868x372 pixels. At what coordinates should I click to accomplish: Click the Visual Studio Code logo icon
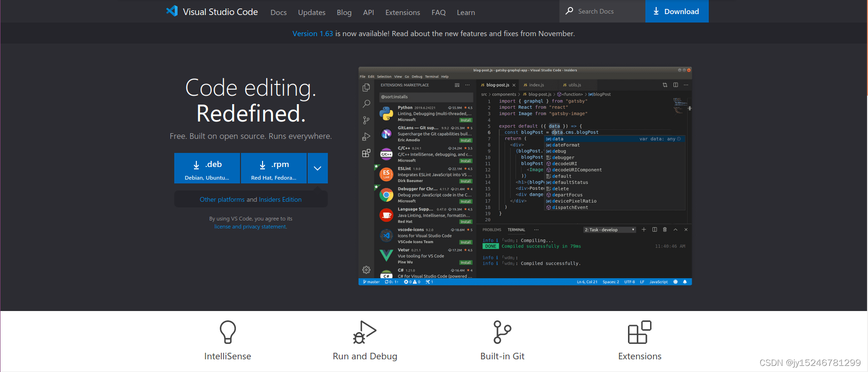(x=172, y=11)
